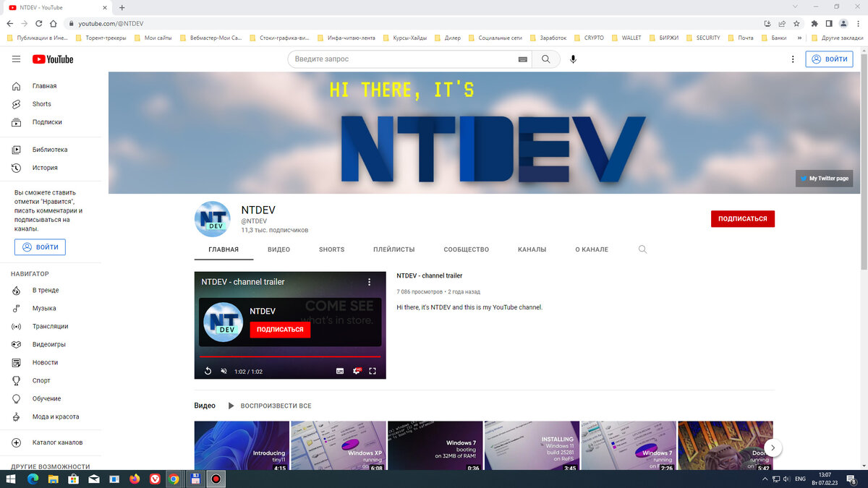Switch to the ВИДЕО tab
This screenshot has height=488, width=868.
pyautogui.click(x=278, y=249)
